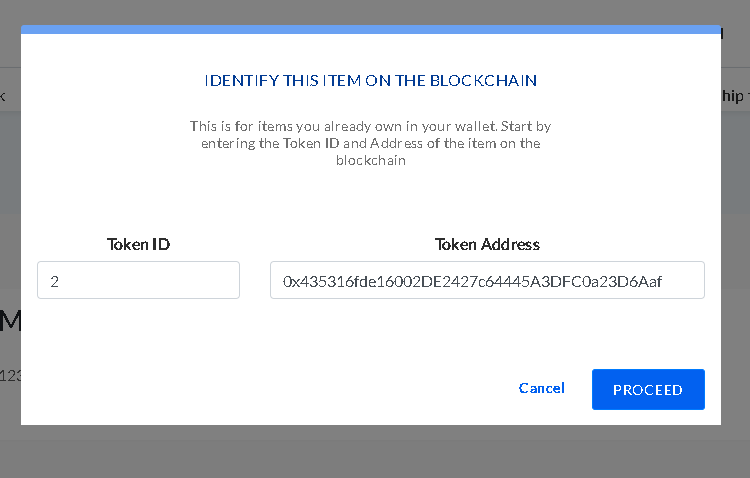This screenshot has height=478, width=750.
Task: Click empty dialog area left of Cancel
Action: (268, 388)
